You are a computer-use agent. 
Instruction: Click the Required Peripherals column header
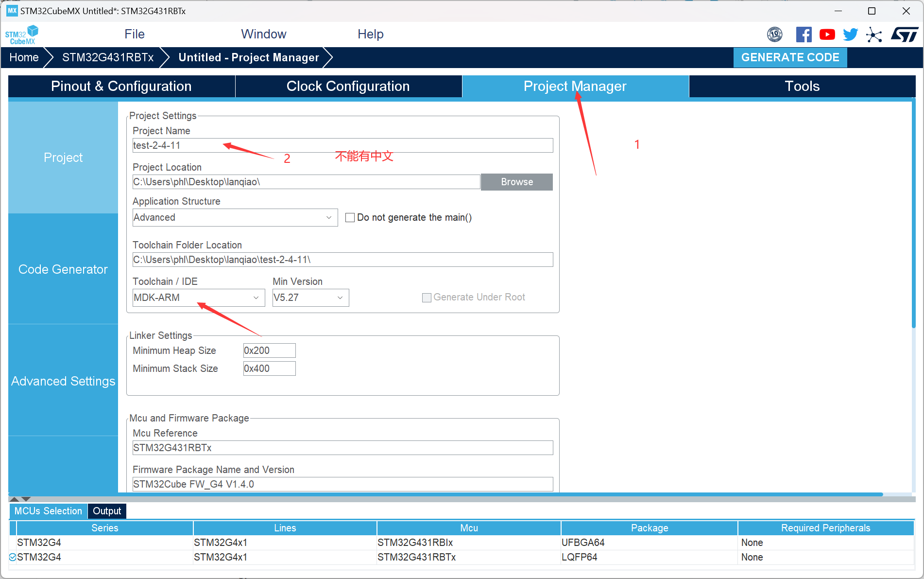(x=826, y=528)
